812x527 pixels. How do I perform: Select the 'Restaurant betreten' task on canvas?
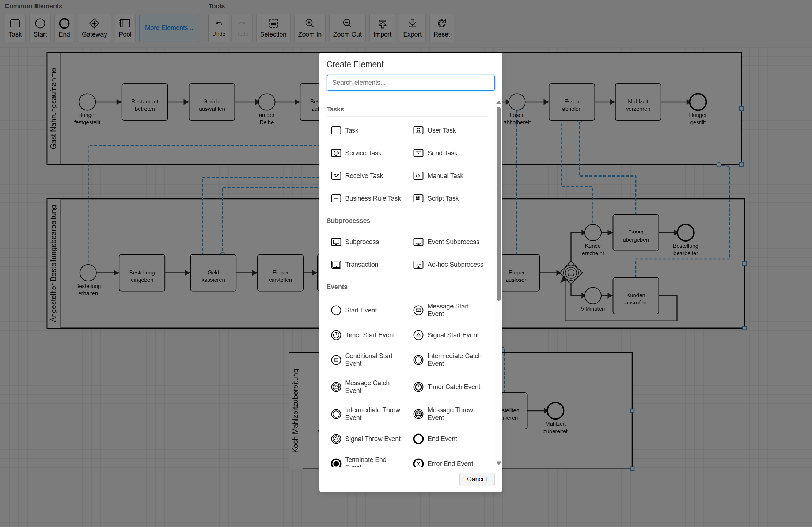145,102
